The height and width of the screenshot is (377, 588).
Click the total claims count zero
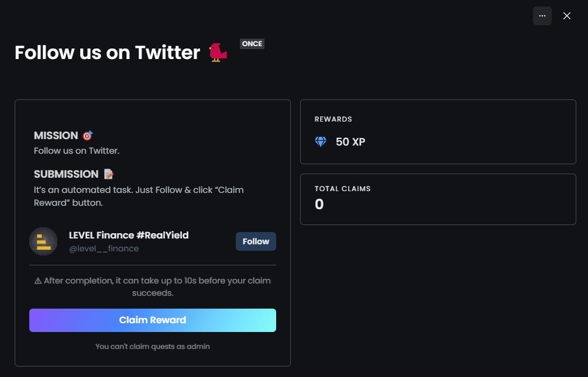319,204
